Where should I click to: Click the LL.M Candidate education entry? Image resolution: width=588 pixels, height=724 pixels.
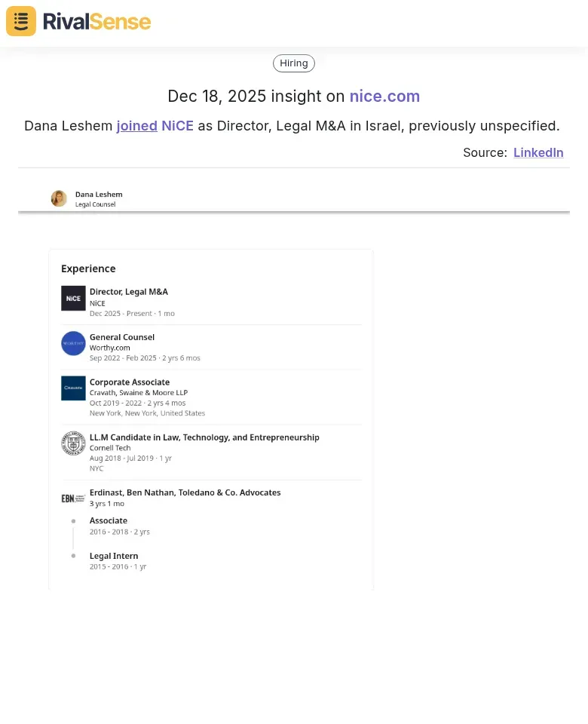point(204,437)
